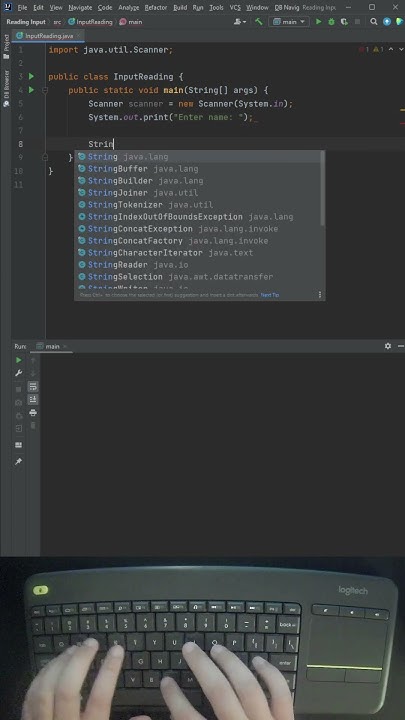Click the Reading Input breadcrumb
Screen dimensions: 405x720
click(26, 22)
